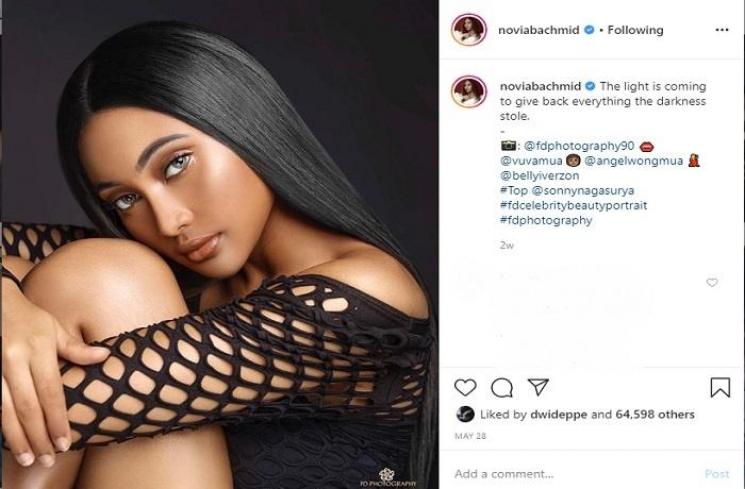View the 64,598 others likes list
Viewport: 745px width, 489px height.
pyautogui.click(x=655, y=414)
